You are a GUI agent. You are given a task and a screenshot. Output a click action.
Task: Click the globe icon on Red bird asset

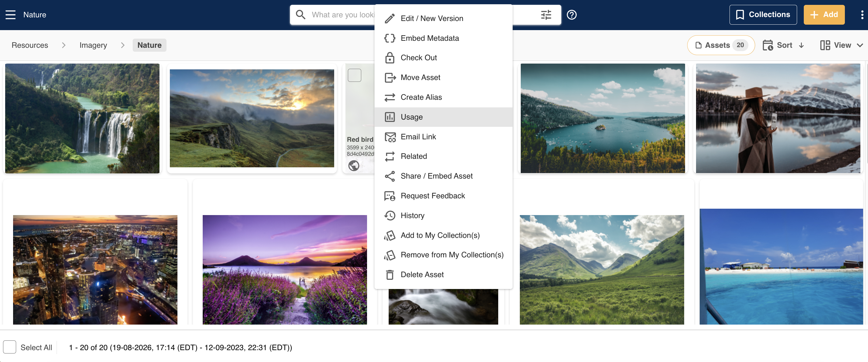pyautogui.click(x=353, y=165)
